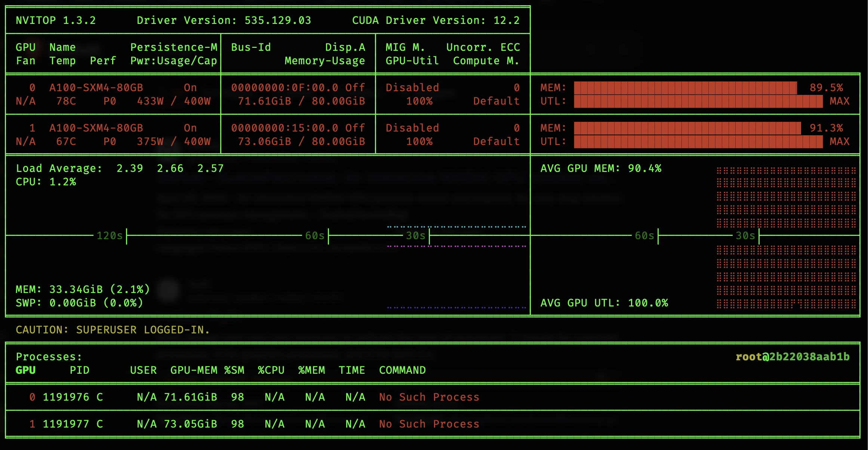Click the PID column header
Screen dimensions: 868x450
tap(80, 370)
